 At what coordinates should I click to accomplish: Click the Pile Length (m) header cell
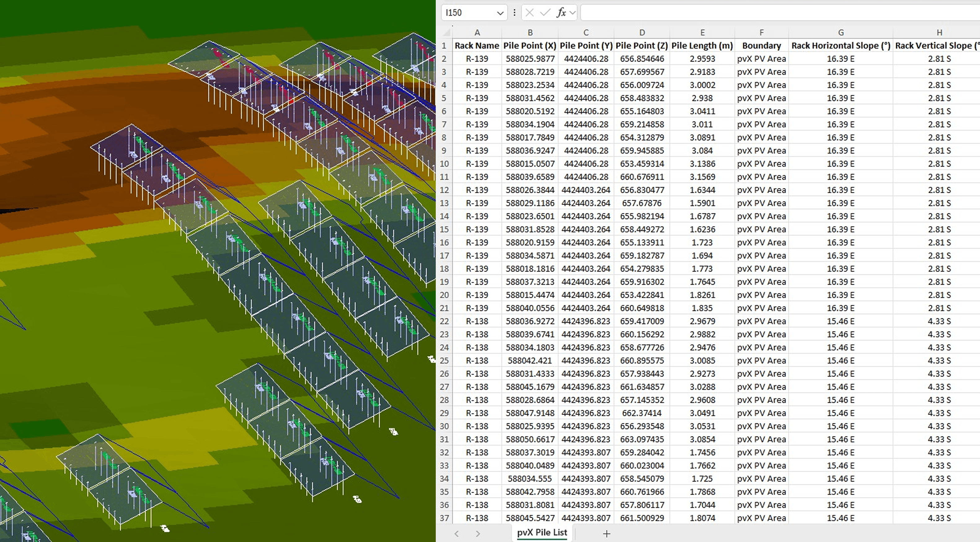pos(702,46)
